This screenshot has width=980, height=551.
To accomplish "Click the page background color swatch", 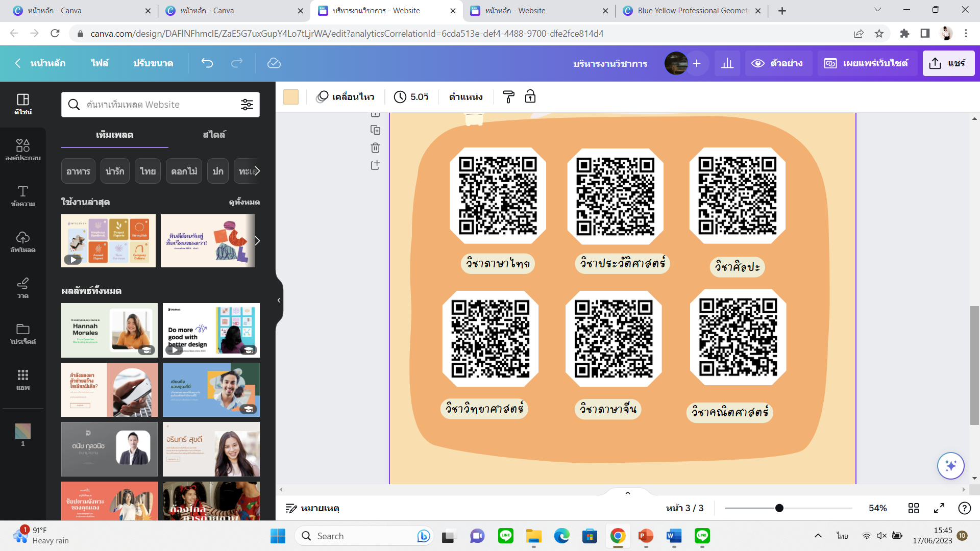I will coord(291,97).
